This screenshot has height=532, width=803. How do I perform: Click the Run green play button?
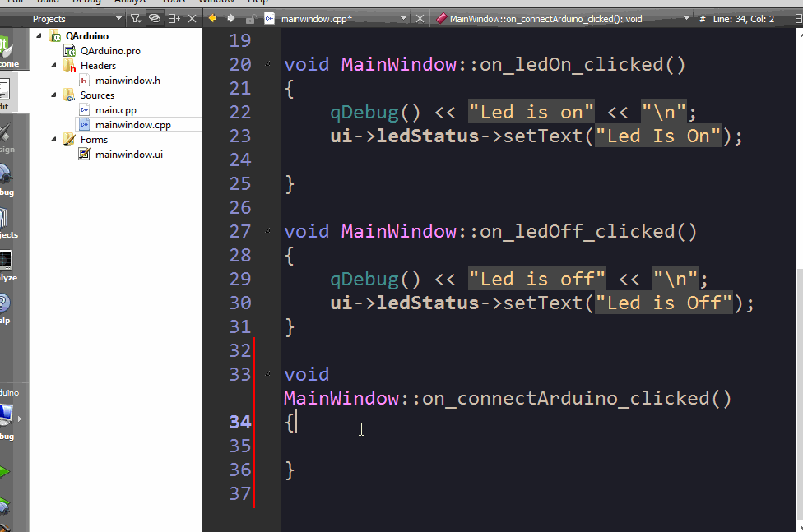click(7, 473)
